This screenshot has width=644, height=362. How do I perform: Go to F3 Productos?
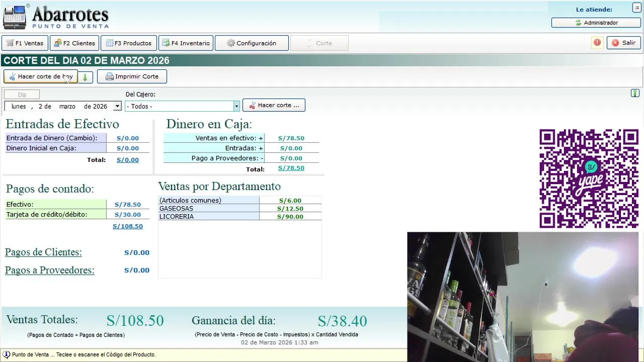[x=129, y=43]
